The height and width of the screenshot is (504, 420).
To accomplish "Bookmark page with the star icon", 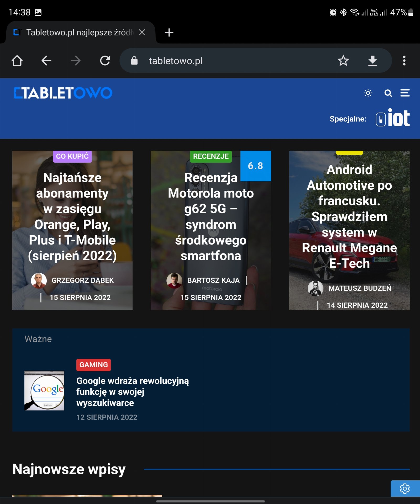I will (x=343, y=61).
